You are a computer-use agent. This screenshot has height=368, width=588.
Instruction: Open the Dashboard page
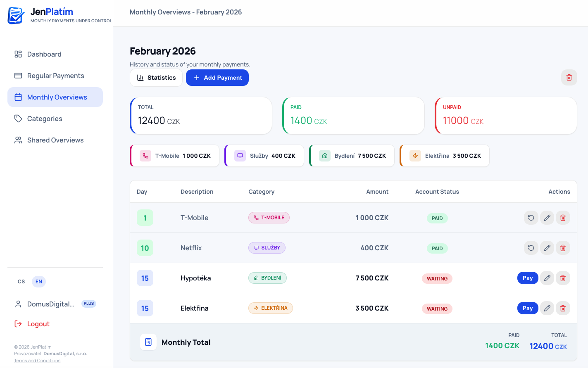[x=44, y=54]
